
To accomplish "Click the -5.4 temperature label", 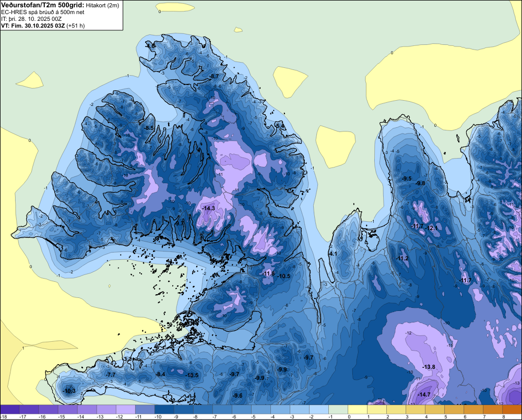I will (x=280, y=126).
